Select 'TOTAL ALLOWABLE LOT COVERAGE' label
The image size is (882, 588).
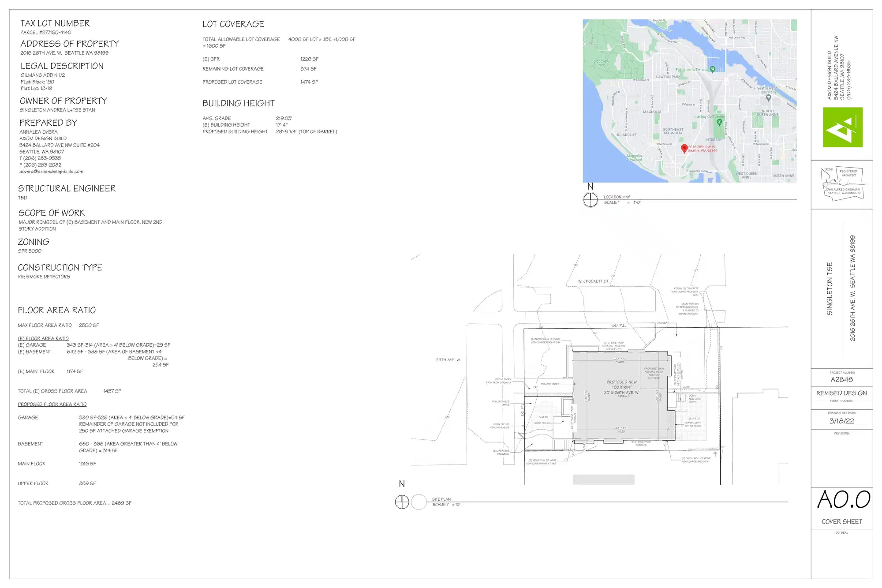point(241,40)
